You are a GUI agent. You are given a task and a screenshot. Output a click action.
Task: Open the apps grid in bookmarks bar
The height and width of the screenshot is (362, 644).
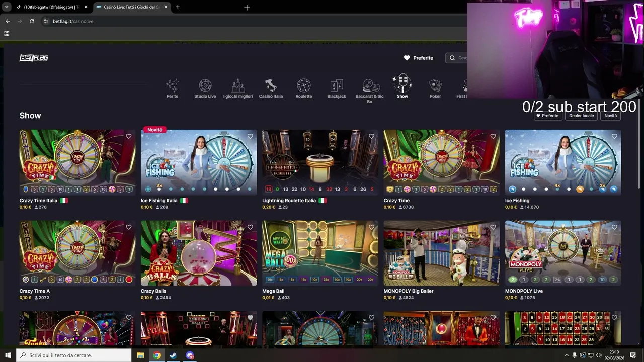[x=7, y=34]
